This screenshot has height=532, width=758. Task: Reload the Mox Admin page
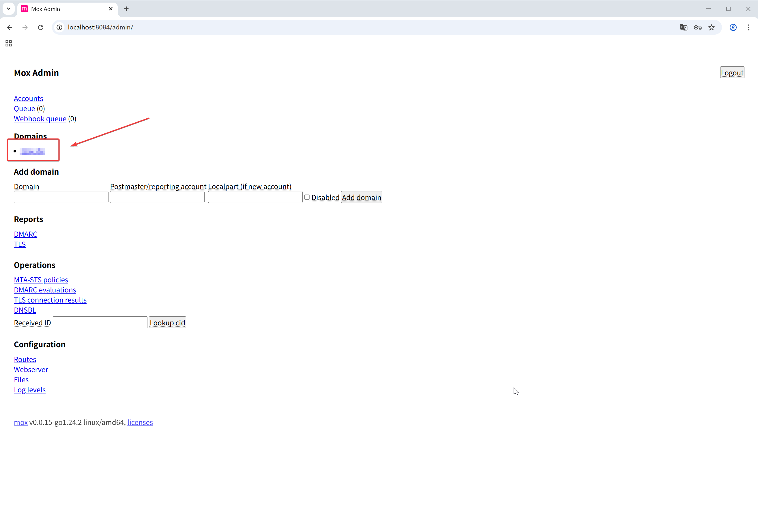[41, 27]
